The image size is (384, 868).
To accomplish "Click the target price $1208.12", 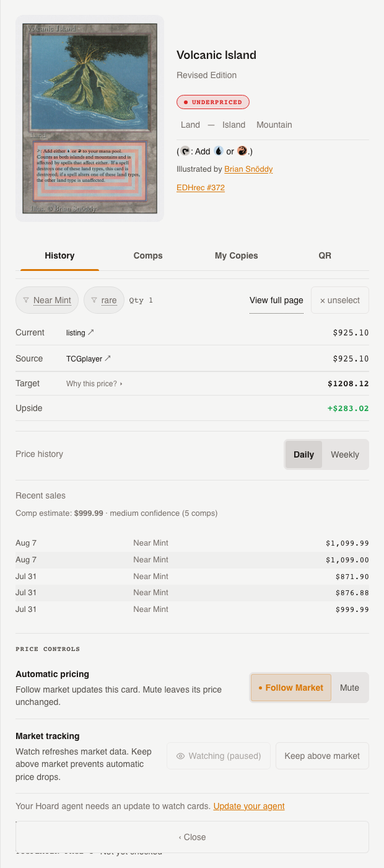I will (348, 384).
